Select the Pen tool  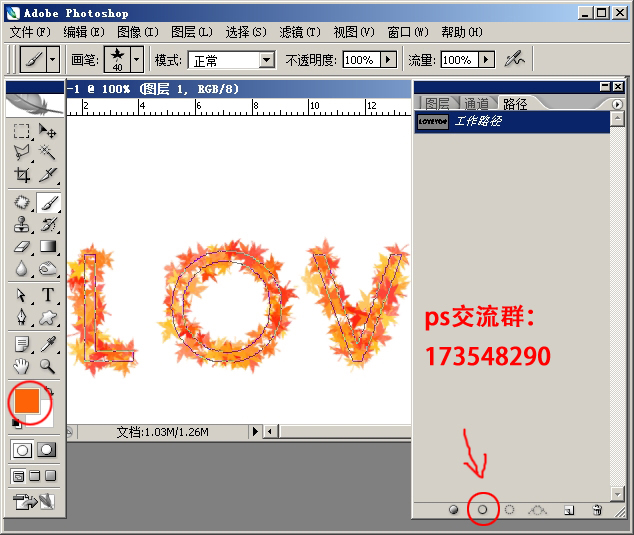21,317
